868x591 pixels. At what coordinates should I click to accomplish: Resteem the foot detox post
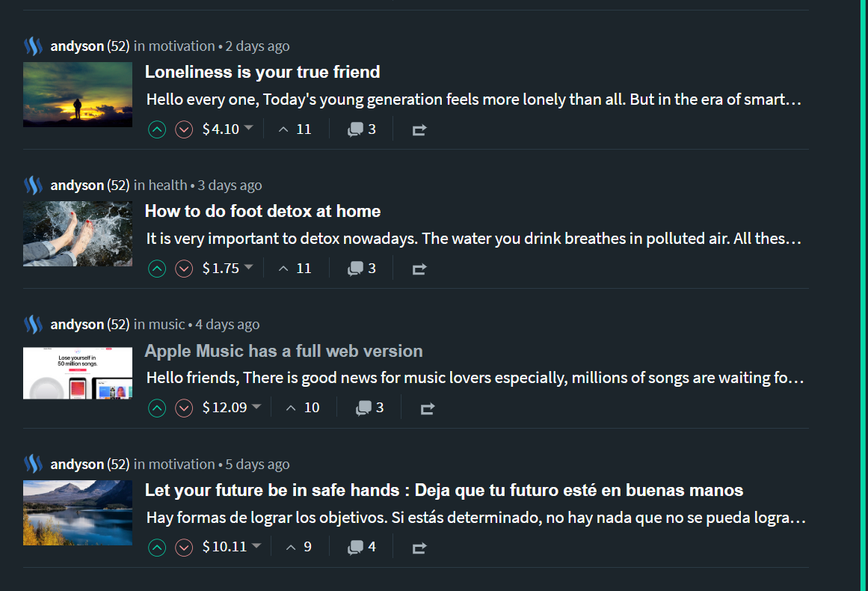pos(419,269)
